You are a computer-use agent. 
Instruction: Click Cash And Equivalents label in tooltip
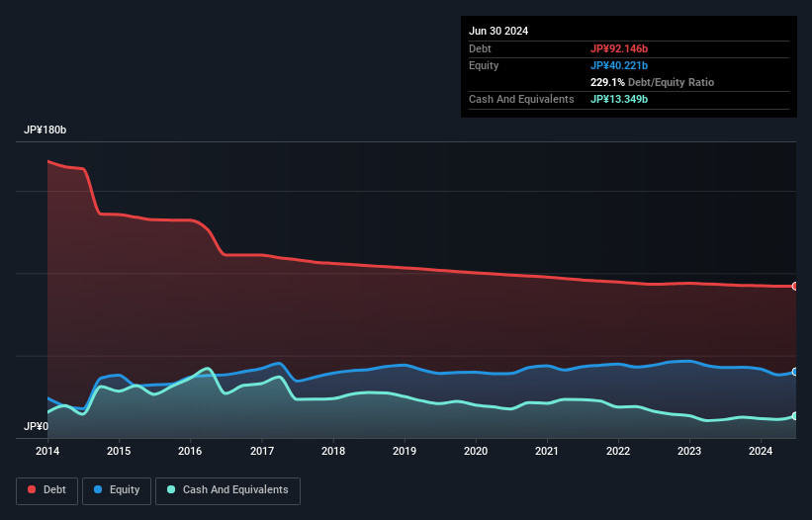(521, 99)
